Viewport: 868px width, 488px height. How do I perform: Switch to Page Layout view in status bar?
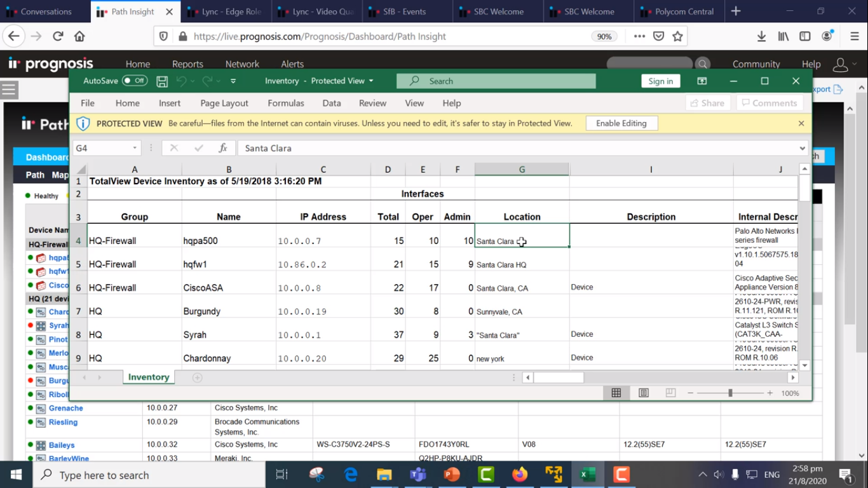click(644, 393)
